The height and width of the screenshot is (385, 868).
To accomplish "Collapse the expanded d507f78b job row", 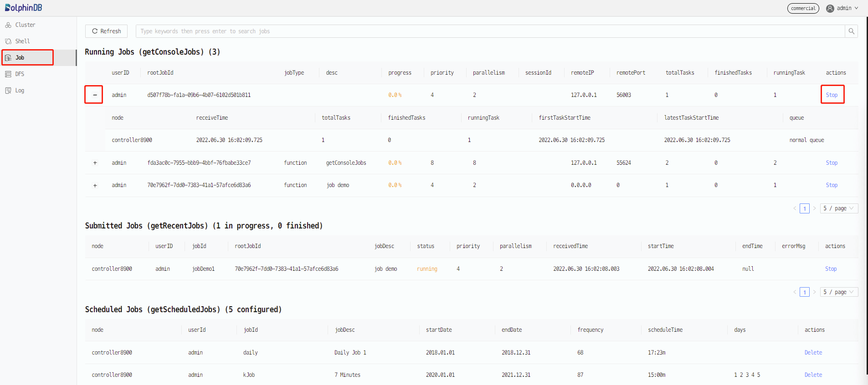I will point(95,95).
